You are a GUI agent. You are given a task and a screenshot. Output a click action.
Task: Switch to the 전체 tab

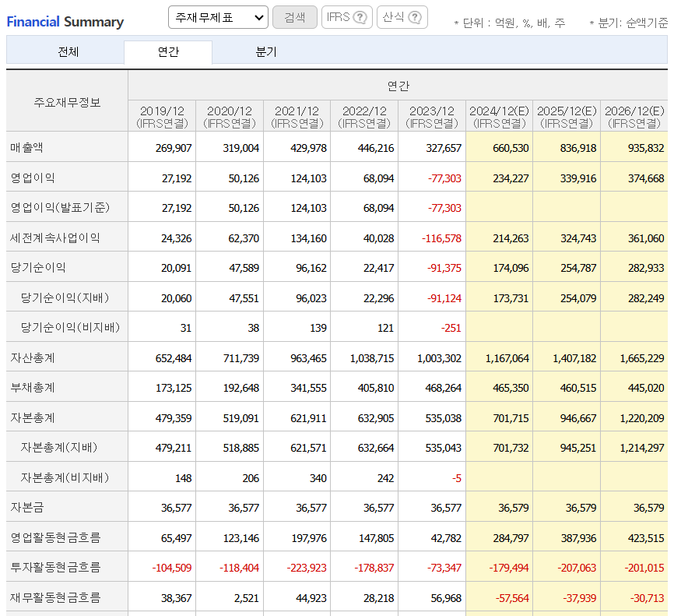(68, 52)
